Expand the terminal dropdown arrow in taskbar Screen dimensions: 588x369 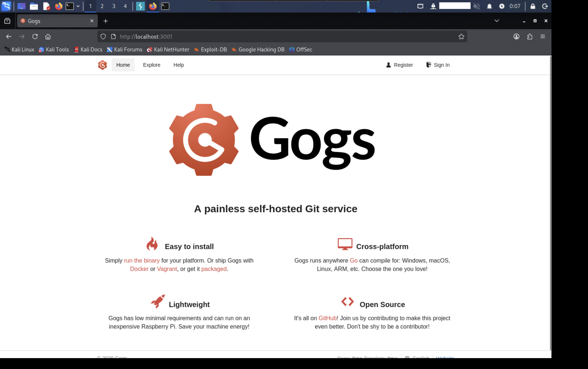pos(78,6)
